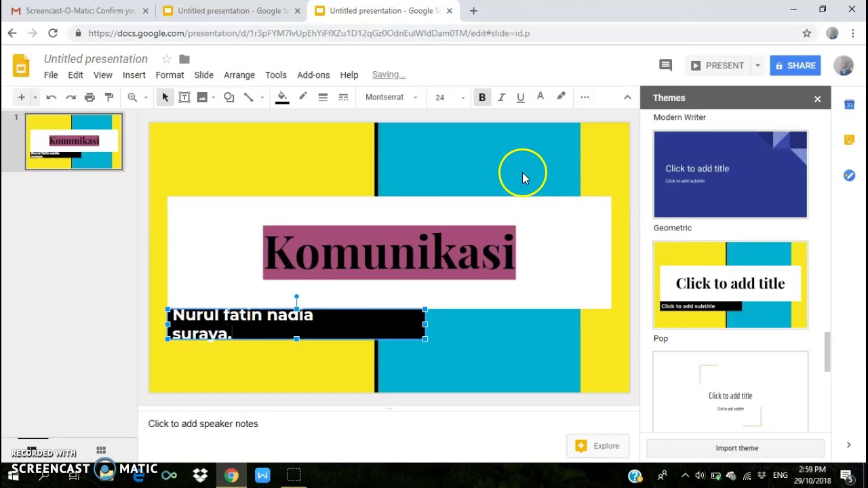Open the border weight options

tap(323, 98)
